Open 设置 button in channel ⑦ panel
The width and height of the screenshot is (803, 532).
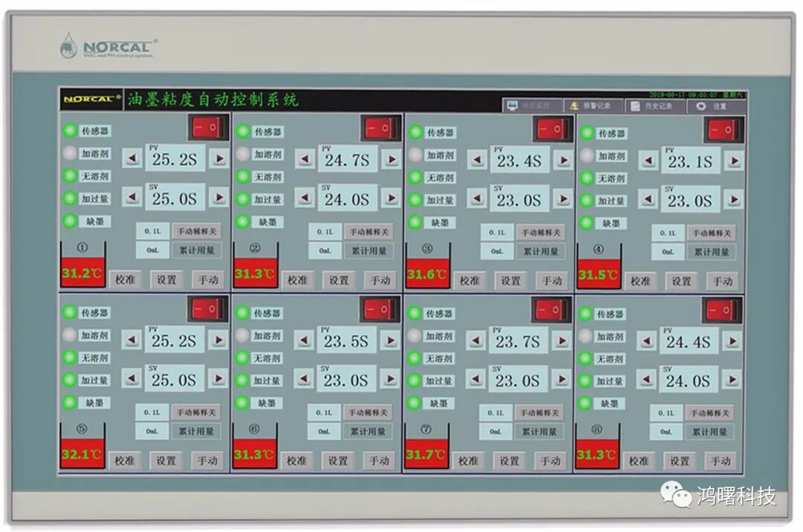(509, 461)
